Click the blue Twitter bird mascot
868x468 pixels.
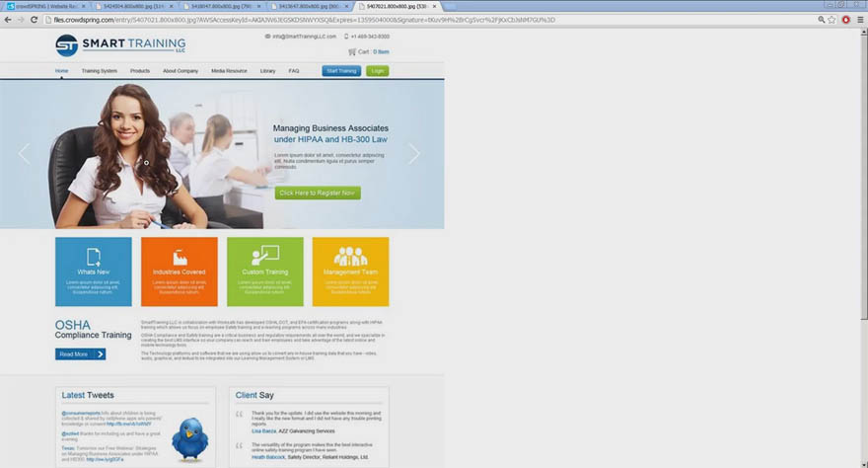[x=190, y=439]
